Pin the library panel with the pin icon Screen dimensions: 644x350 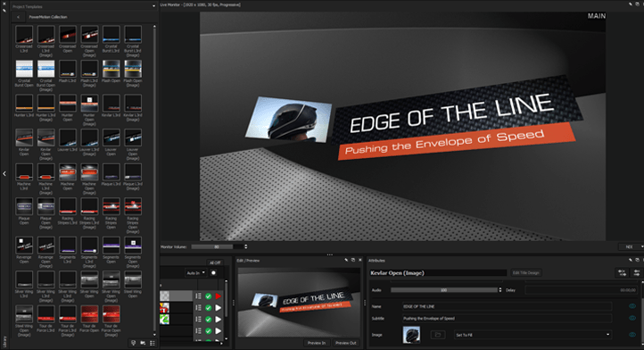click(x=4, y=10)
